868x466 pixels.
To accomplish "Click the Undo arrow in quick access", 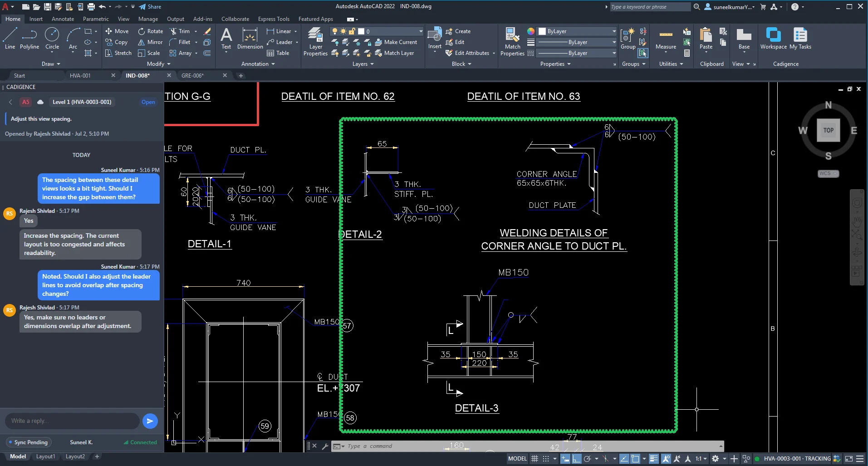I will point(103,7).
